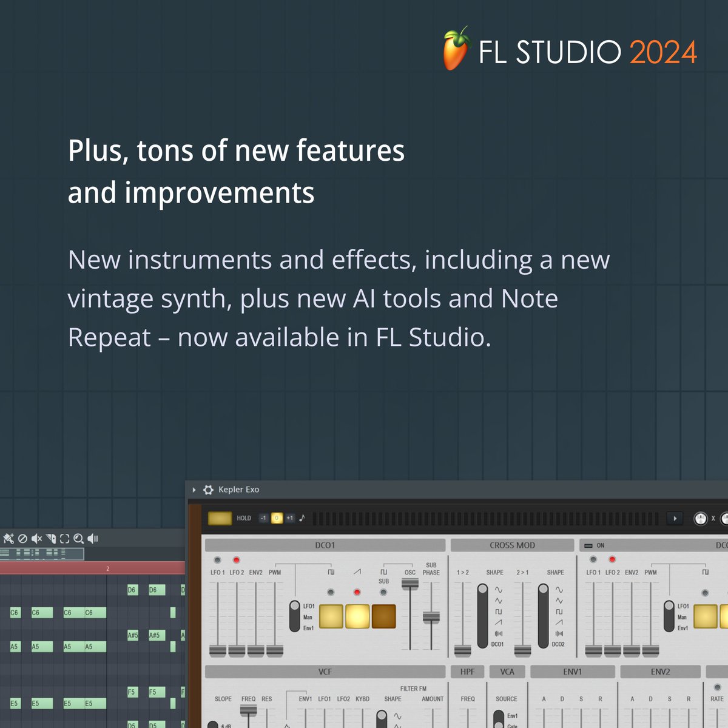The width and height of the screenshot is (728, 728).
Task: Select the sawtooth icon in DCO1 shape column
Action: tap(498, 622)
